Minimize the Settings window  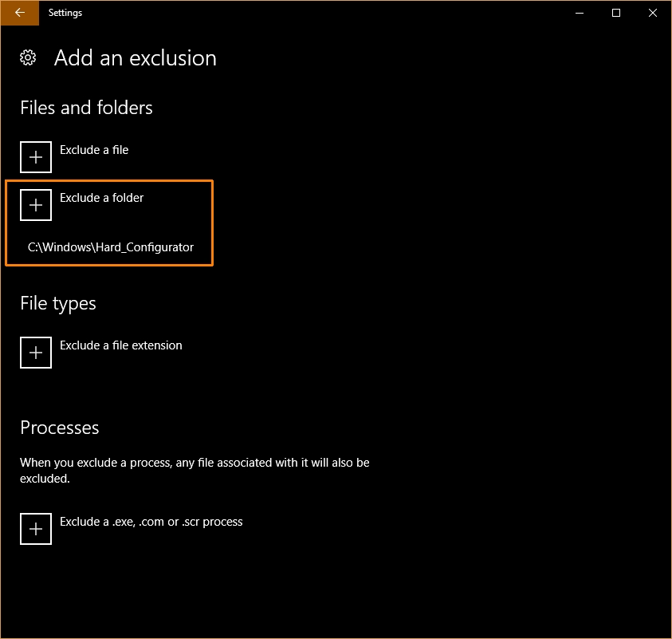580,13
